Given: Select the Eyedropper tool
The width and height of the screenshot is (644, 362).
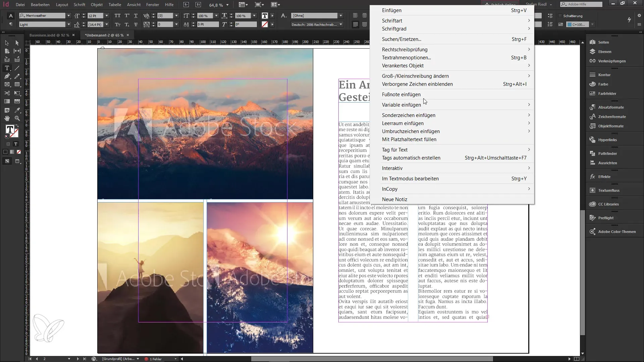Looking at the screenshot, I should coord(17,110).
